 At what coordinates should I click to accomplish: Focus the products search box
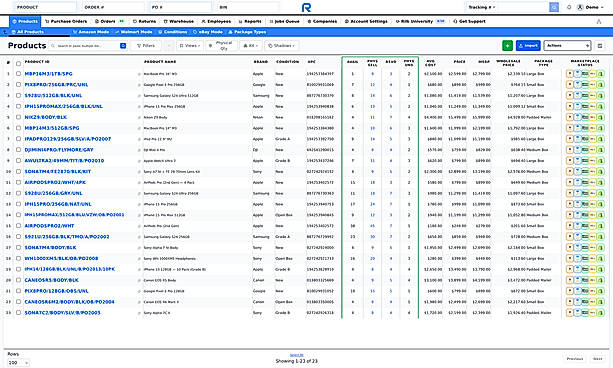[88, 46]
